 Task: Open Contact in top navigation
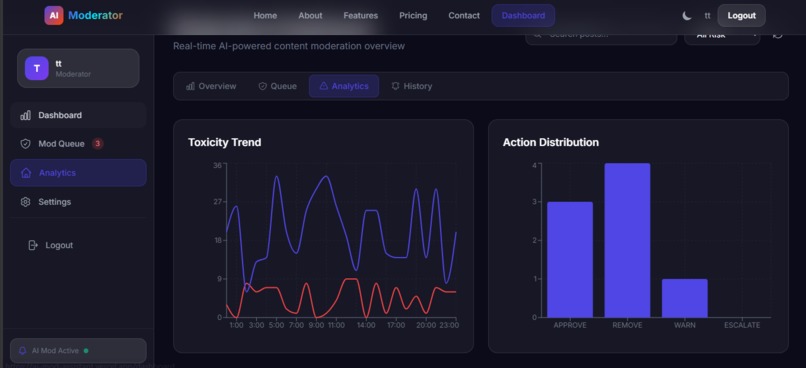pos(464,15)
